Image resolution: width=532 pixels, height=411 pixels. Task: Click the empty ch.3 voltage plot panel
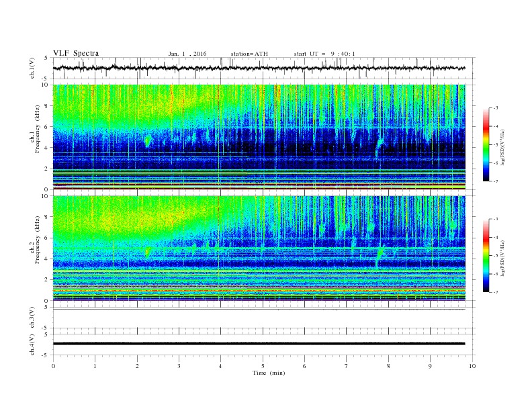pos(264,318)
